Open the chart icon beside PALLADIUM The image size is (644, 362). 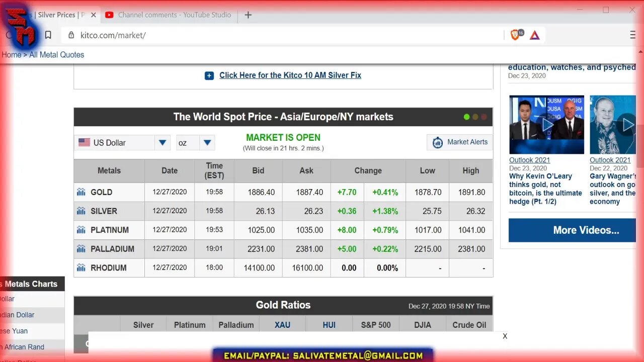tap(81, 249)
